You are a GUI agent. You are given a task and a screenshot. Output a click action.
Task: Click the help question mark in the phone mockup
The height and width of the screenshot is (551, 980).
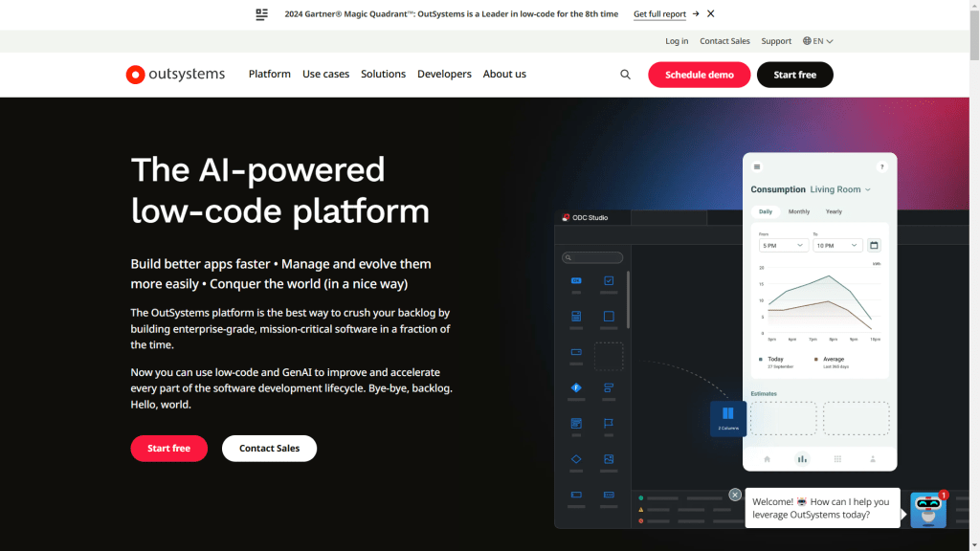pos(881,165)
